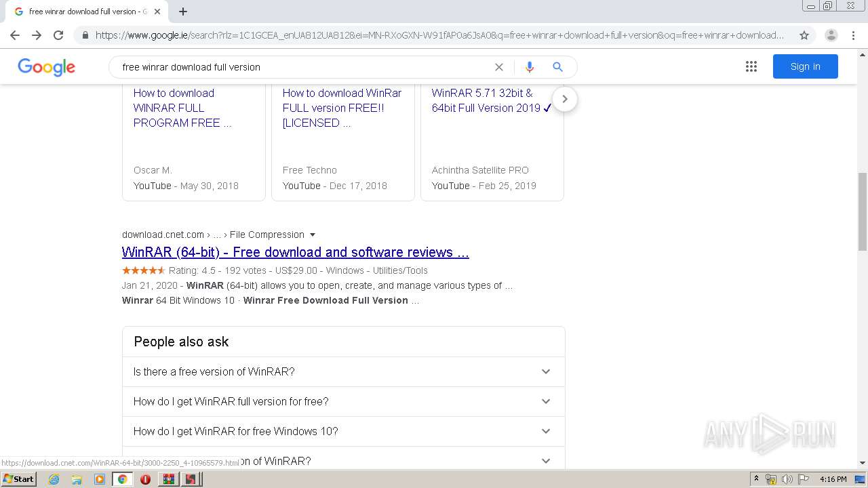Go back to previous page
868x488 pixels.
[x=15, y=35]
